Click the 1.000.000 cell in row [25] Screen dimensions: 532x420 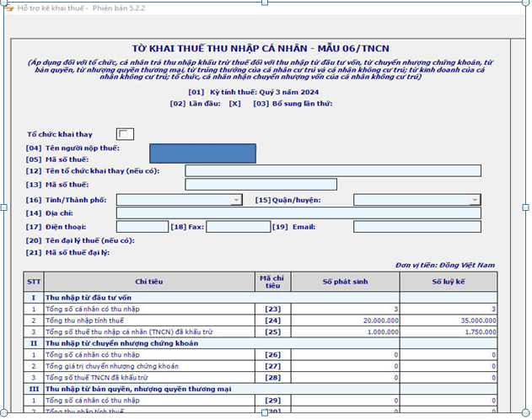(x=344, y=332)
